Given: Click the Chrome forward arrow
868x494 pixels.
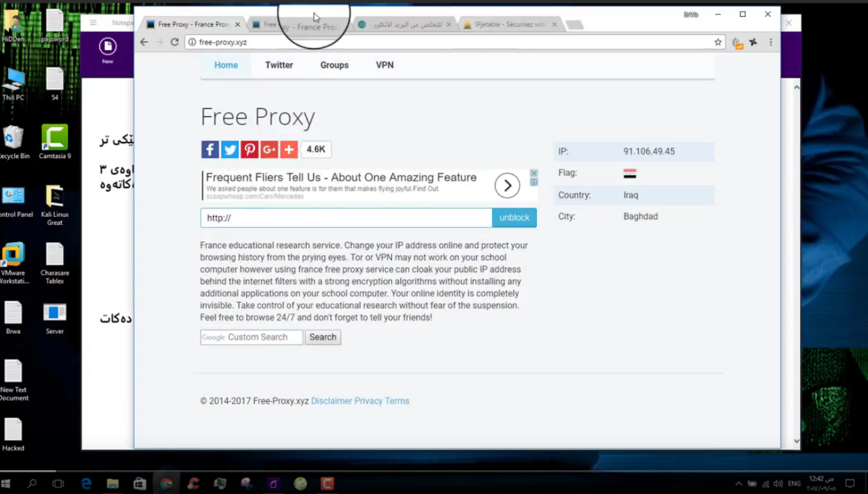Looking at the screenshot, I should (159, 42).
